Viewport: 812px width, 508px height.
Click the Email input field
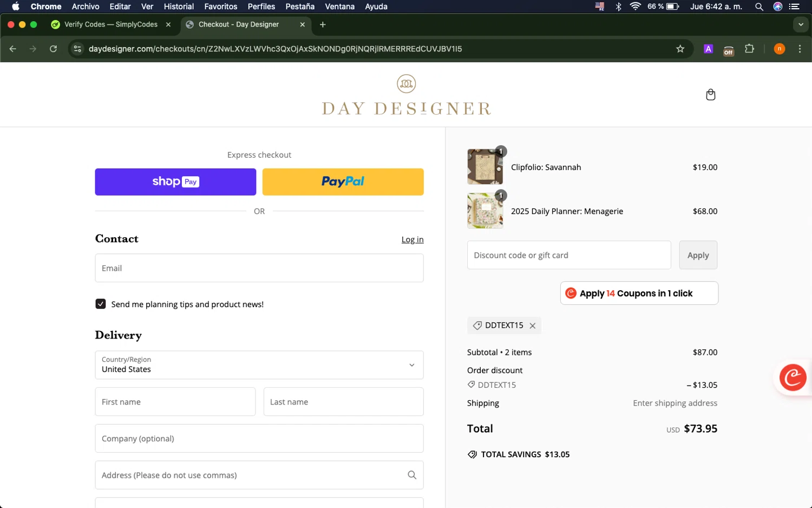click(x=259, y=268)
